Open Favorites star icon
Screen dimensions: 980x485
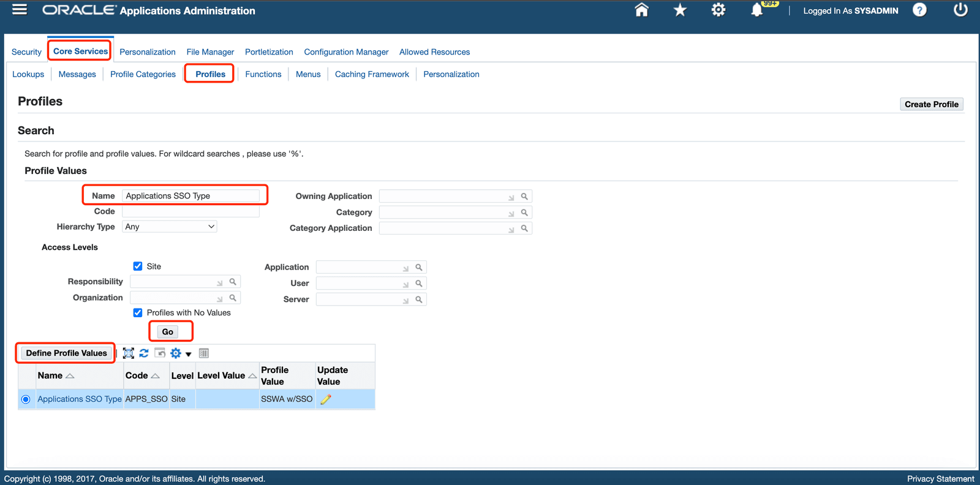[x=680, y=10]
